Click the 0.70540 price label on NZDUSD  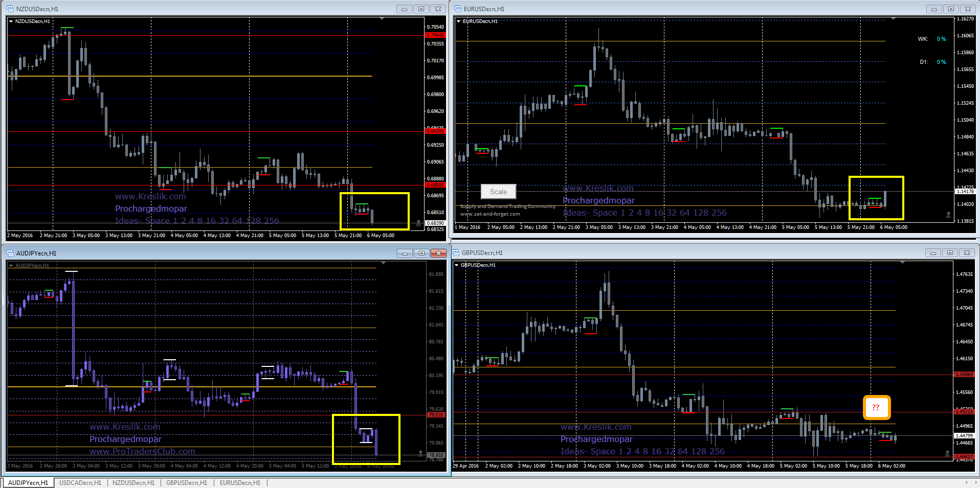435,27
